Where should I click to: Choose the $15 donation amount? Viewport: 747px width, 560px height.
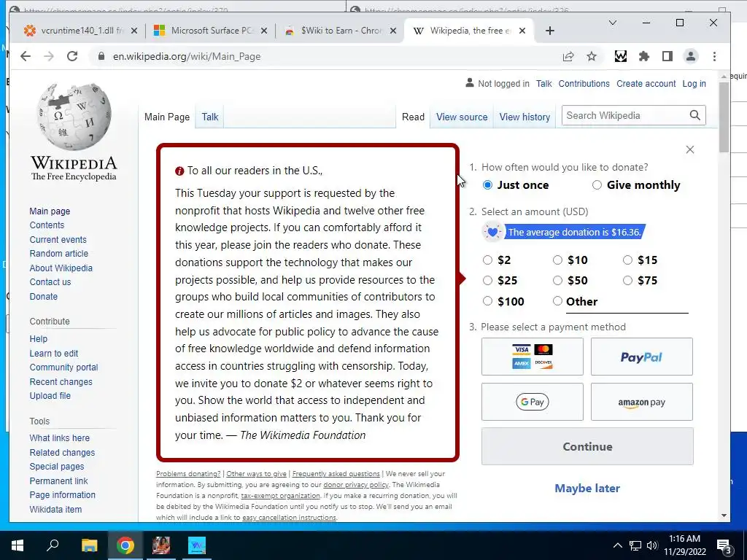[627, 260]
